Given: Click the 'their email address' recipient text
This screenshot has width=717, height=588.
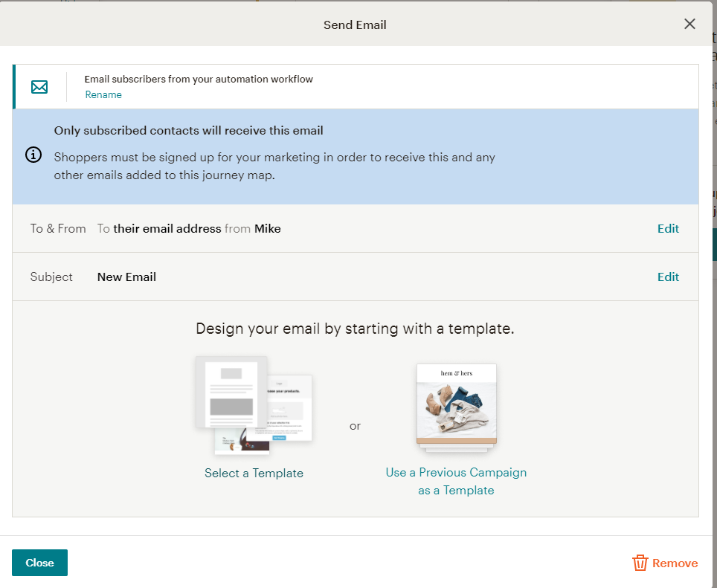Looking at the screenshot, I should (x=167, y=229).
